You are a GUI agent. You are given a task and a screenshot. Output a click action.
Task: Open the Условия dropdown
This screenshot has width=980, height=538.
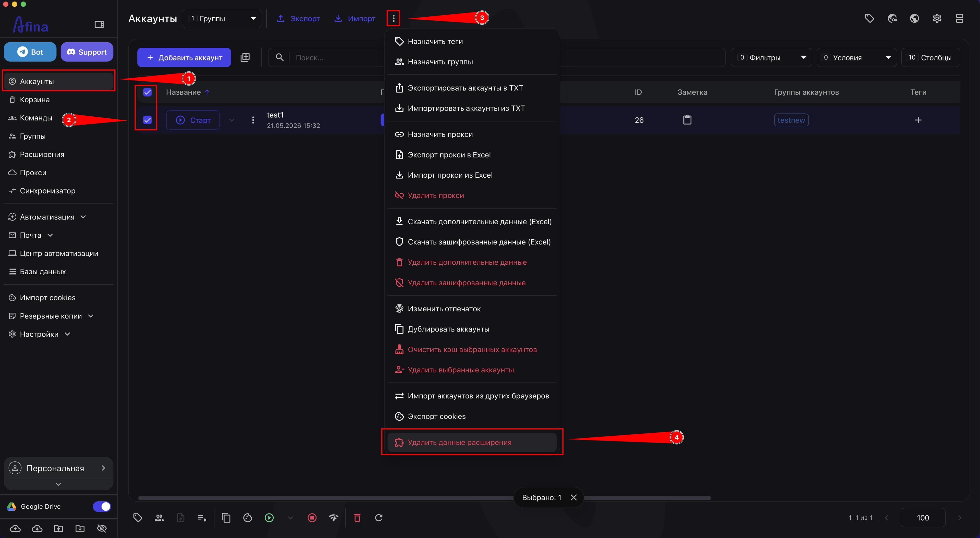coord(856,57)
